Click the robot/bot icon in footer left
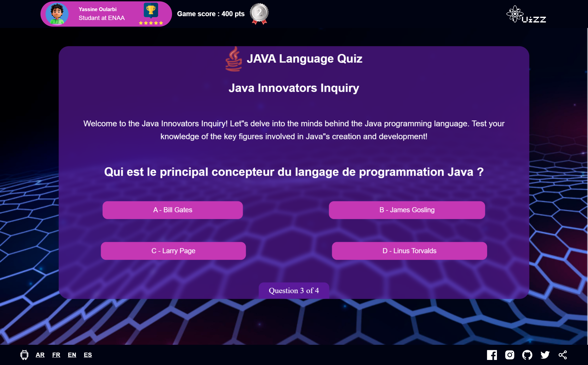 (24, 354)
